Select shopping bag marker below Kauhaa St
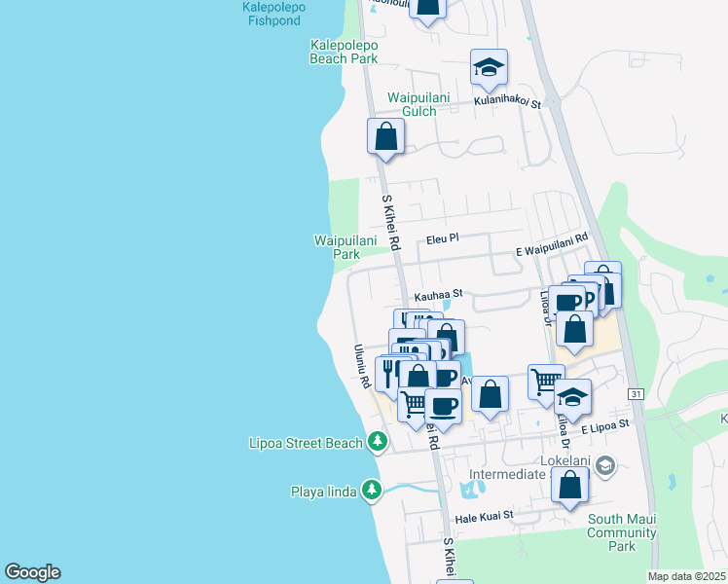Viewport: 728px width, 584px height. (x=448, y=335)
